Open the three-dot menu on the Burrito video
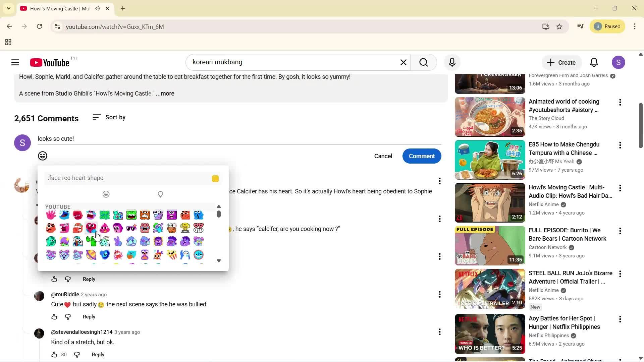The image size is (644, 362). [620, 231]
